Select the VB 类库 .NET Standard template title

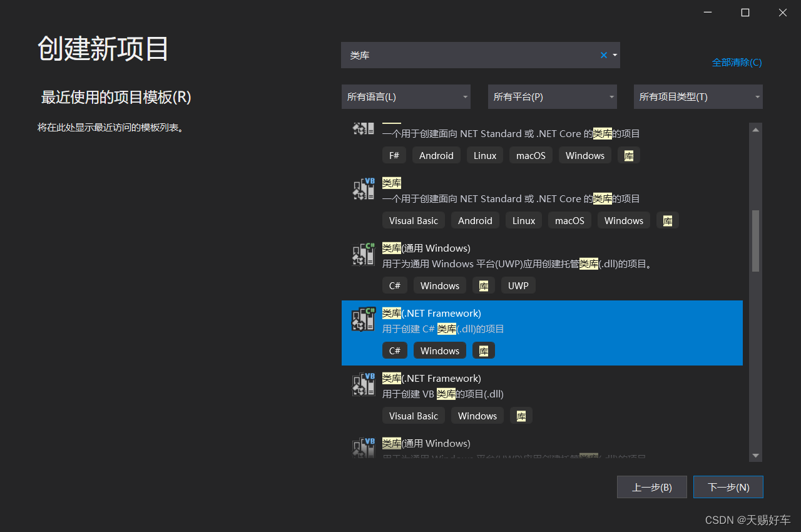392,183
